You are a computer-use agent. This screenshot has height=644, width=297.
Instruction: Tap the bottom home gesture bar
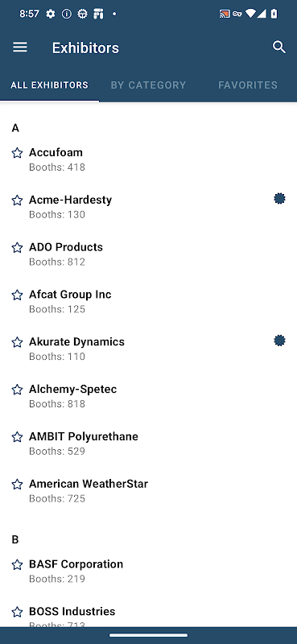(x=148, y=635)
